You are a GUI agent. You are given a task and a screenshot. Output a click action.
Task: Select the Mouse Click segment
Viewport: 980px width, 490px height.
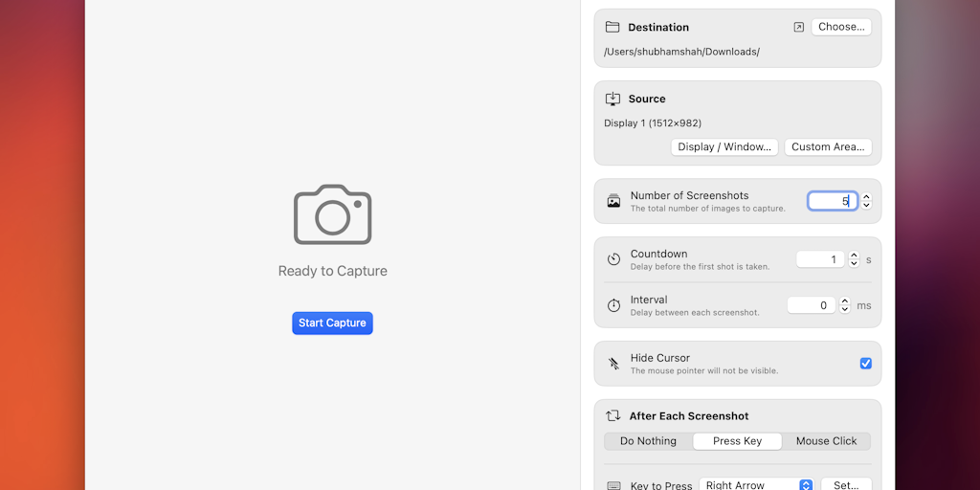pyautogui.click(x=826, y=441)
